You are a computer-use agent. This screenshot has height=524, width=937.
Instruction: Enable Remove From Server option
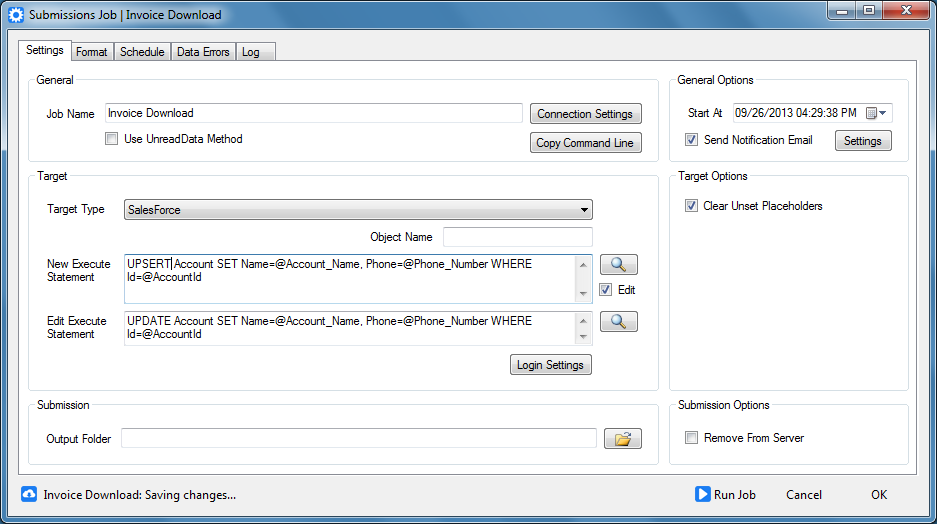pyautogui.click(x=691, y=438)
